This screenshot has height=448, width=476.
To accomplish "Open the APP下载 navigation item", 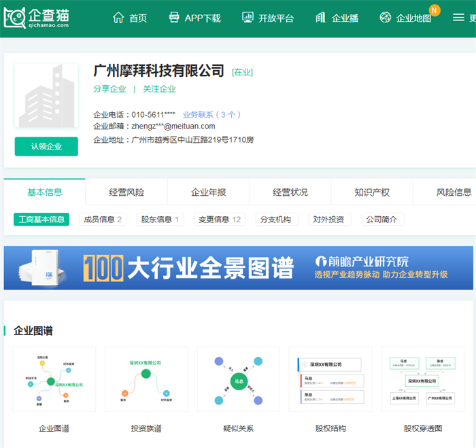I will 203,18.
